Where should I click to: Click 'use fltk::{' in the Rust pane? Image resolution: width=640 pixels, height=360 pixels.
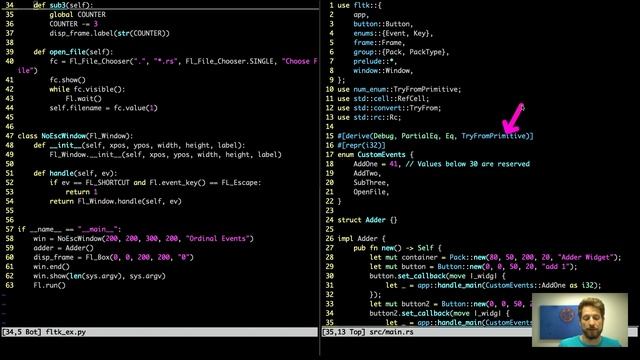click(360, 5)
